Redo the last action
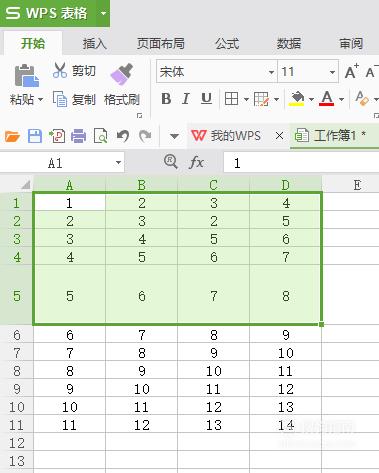 click(x=145, y=136)
